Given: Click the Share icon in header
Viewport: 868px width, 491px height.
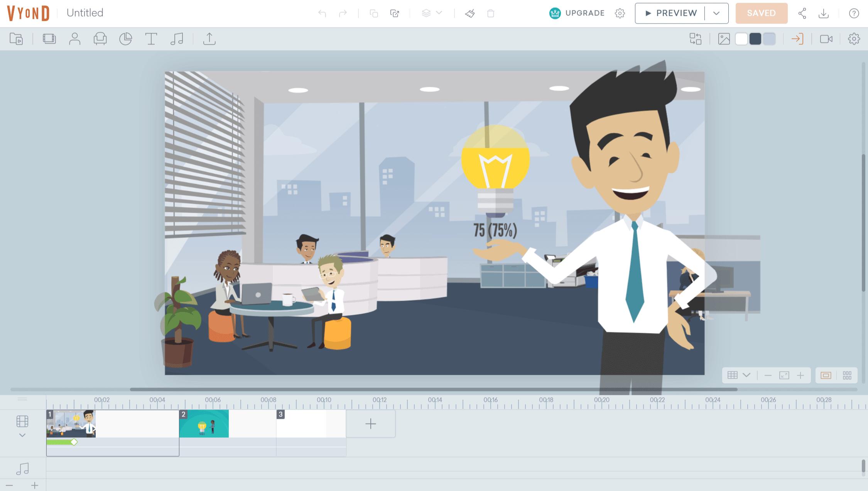Looking at the screenshot, I should 802,14.
